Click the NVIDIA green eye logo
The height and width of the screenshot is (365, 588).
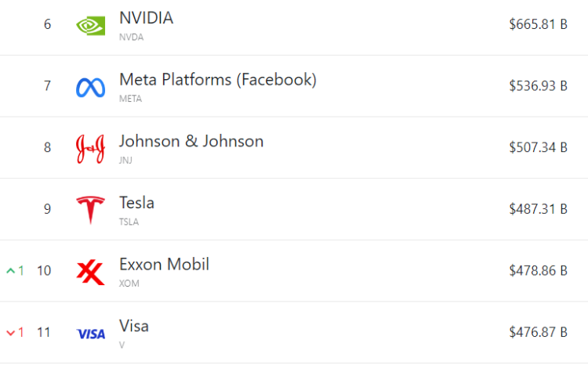91,25
